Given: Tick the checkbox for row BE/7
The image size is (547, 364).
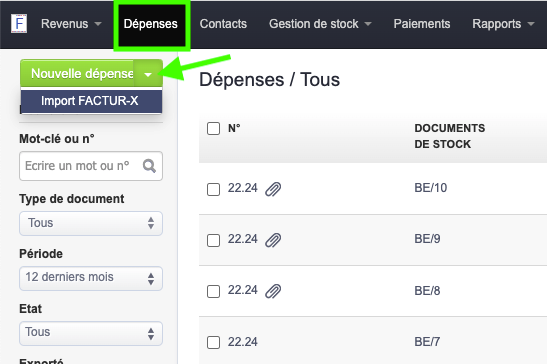Looking at the screenshot, I should tap(213, 342).
